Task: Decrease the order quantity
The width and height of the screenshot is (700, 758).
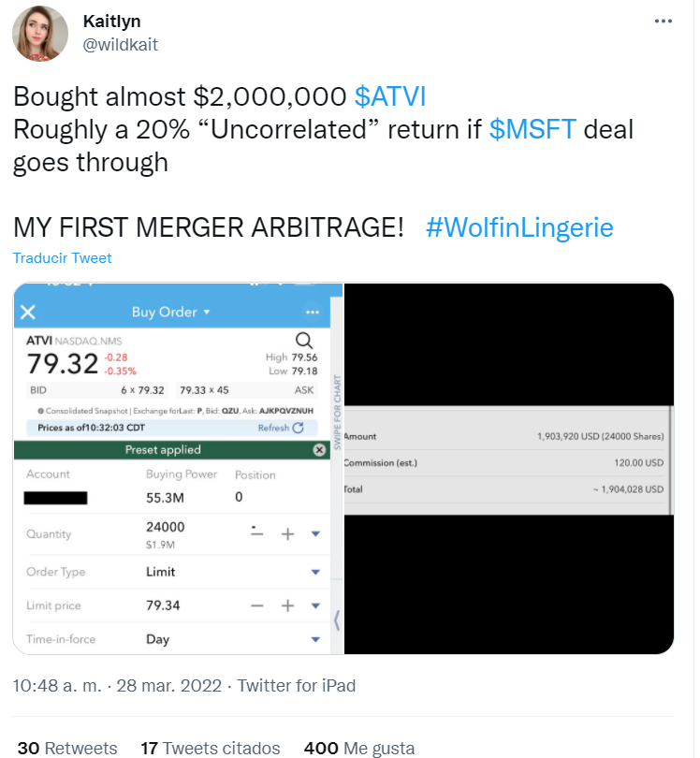Action: pyautogui.click(x=256, y=532)
